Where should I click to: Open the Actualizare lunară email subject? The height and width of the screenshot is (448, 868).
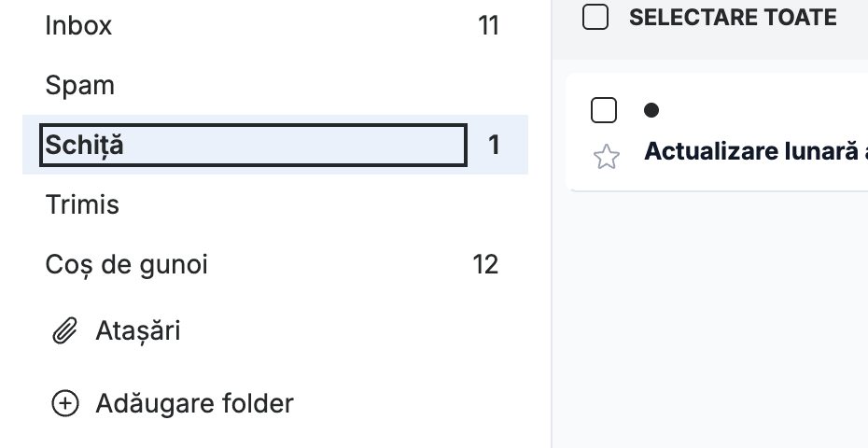756,151
